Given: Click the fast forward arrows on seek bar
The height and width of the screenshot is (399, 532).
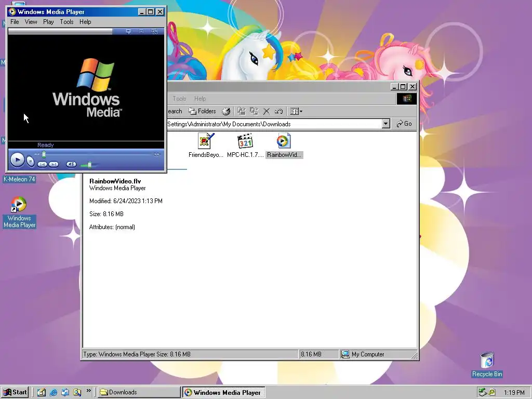Looking at the screenshot, I should click(157, 154).
